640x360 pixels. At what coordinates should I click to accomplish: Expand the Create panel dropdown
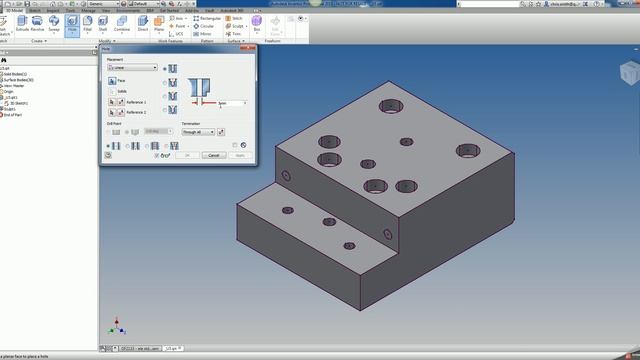point(39,41)
